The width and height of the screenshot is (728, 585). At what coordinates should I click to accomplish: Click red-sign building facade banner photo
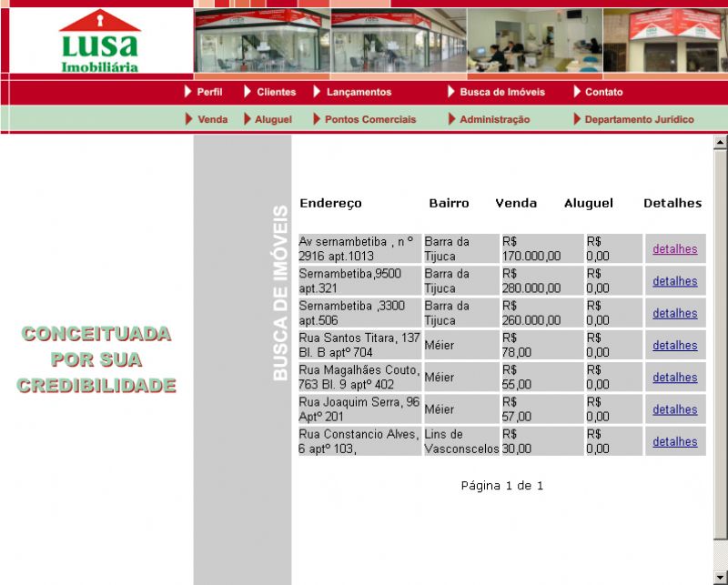pos(665,40)
